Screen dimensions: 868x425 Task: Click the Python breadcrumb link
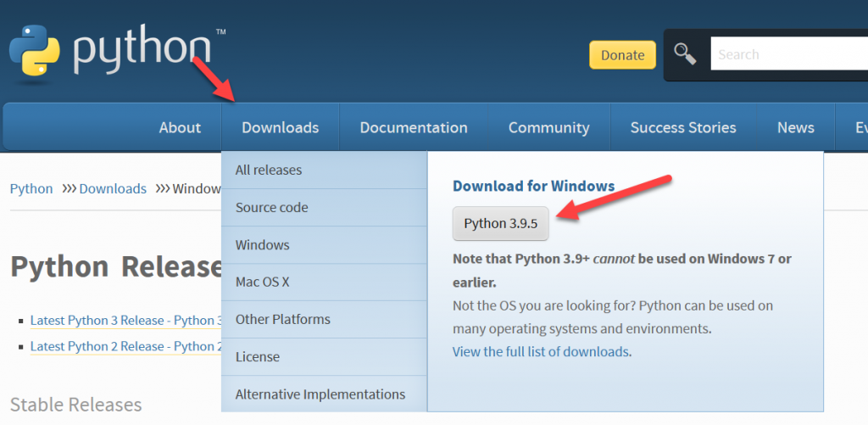coord(31,189)
